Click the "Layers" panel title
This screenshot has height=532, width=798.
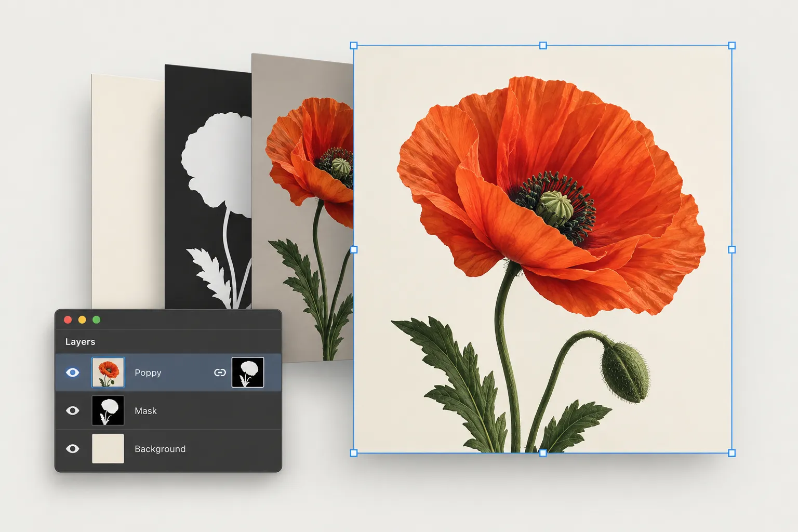click(x=80, y=341)
